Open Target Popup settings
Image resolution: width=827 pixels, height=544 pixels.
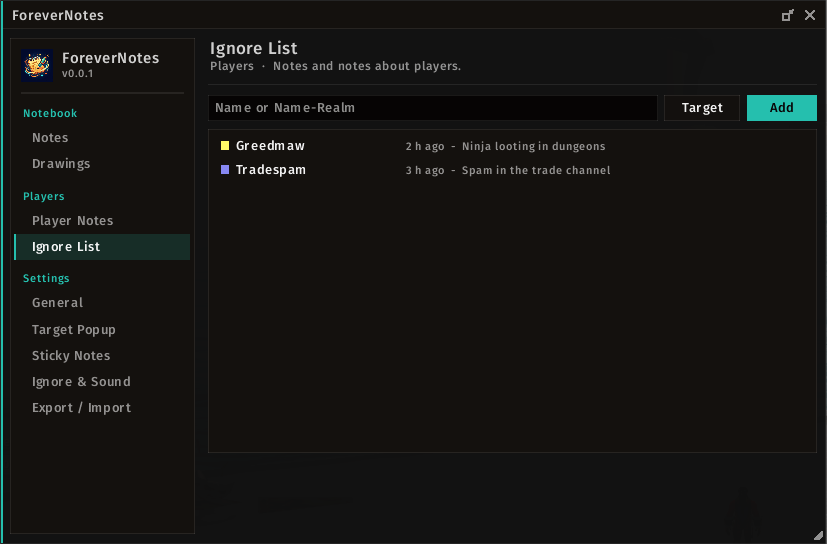(74, 330)
